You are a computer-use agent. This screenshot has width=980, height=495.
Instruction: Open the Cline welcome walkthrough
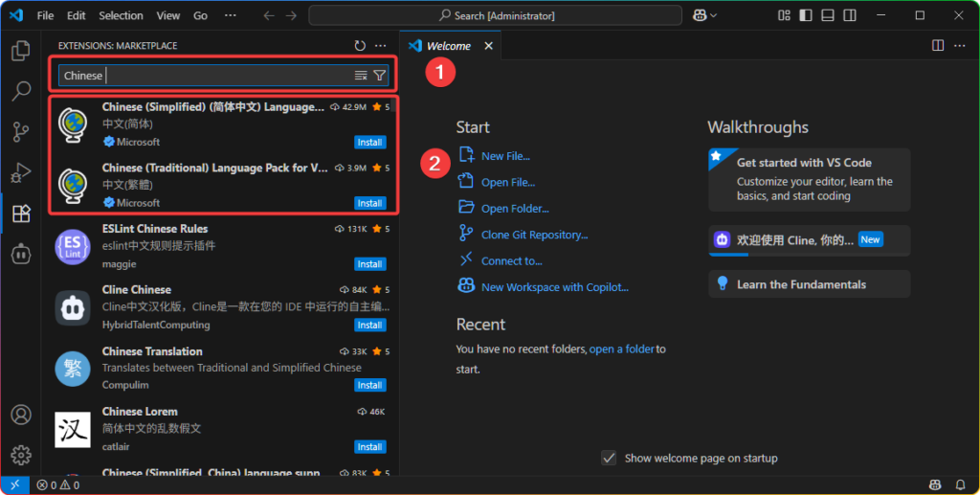pos(809,240)
